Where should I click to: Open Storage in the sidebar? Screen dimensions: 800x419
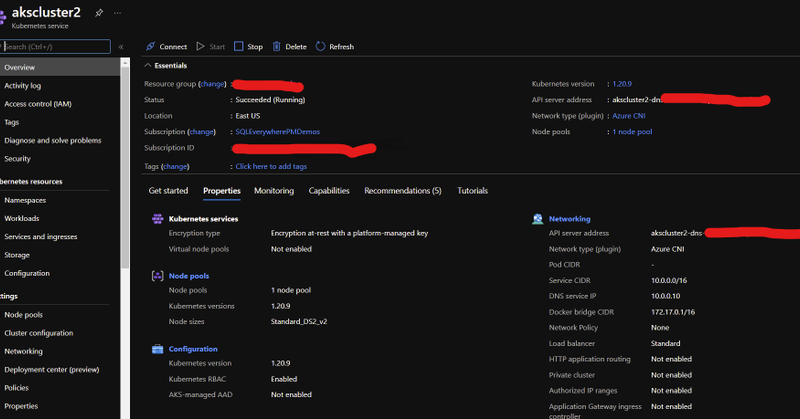[x=17, y=255]
